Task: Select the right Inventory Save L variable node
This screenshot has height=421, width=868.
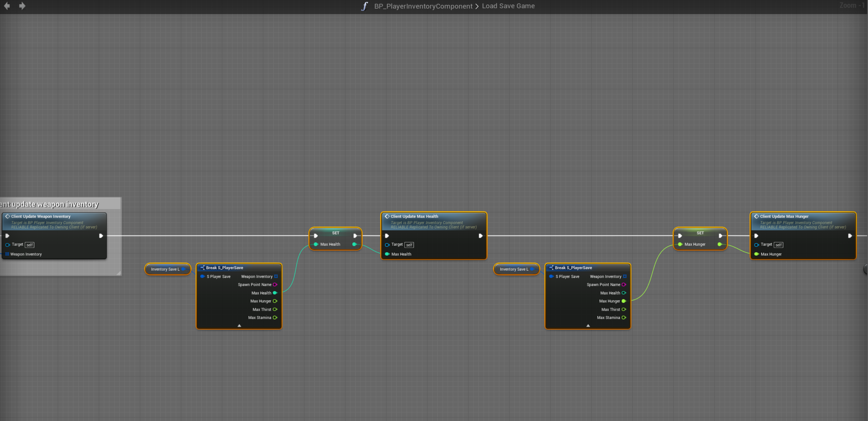Action: pyautogui.click(x=514, y=269)
